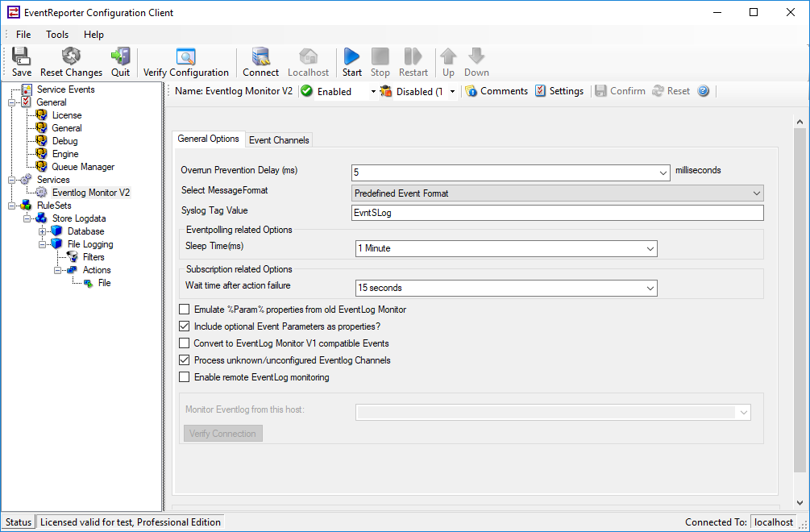This screenshot has height=532, width=810.
Task: Collapse the Services tree node
Action: point(11,180)
